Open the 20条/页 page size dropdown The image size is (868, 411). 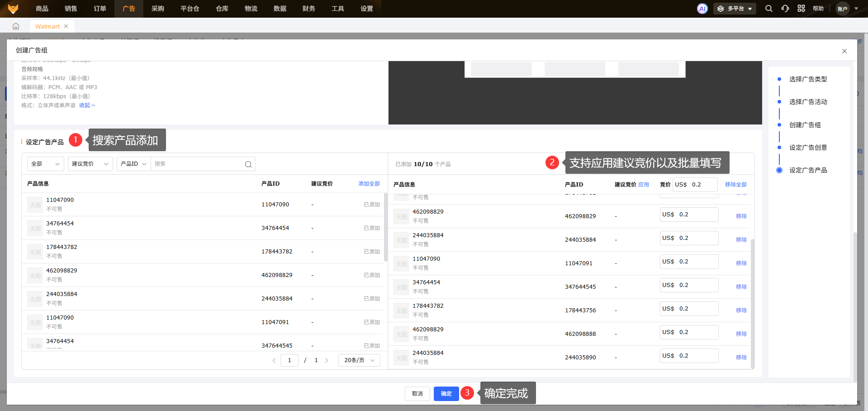[x=359, y=360]
